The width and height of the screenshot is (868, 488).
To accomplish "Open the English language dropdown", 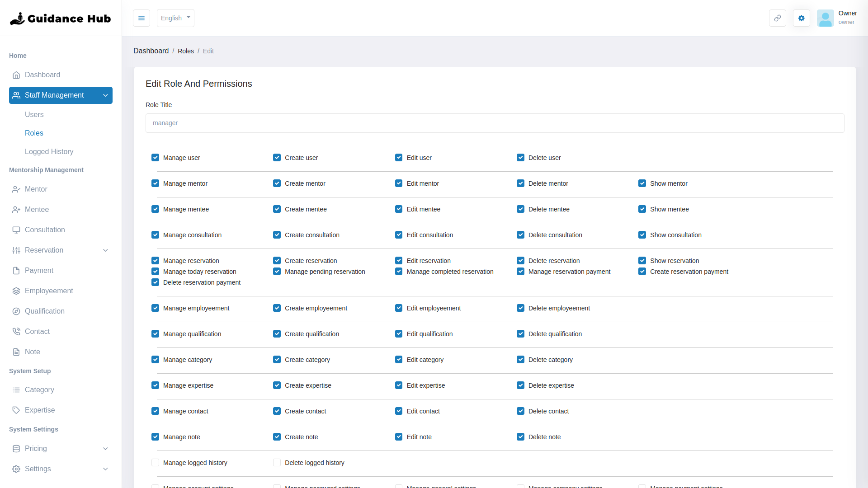I will coord(175,18).
